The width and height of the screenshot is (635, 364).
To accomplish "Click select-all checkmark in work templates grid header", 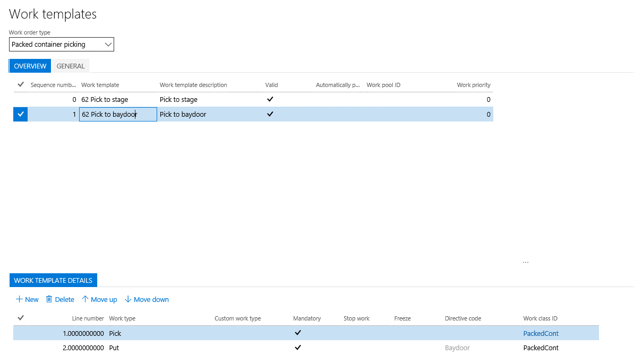I will click(21, 85).
